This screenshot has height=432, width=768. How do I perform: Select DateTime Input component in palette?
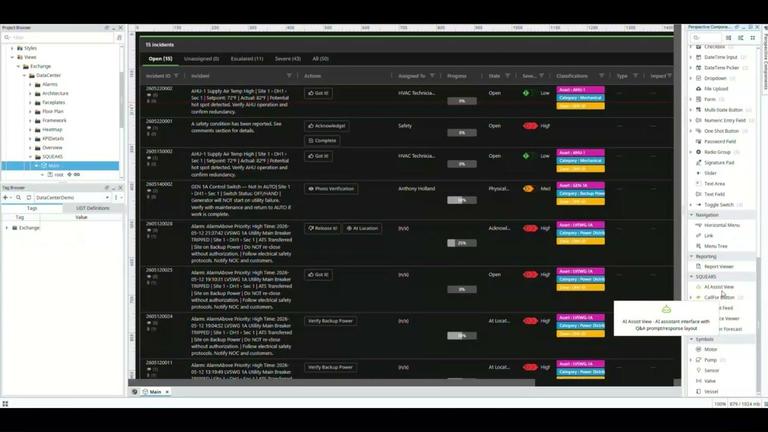[720, 57]
